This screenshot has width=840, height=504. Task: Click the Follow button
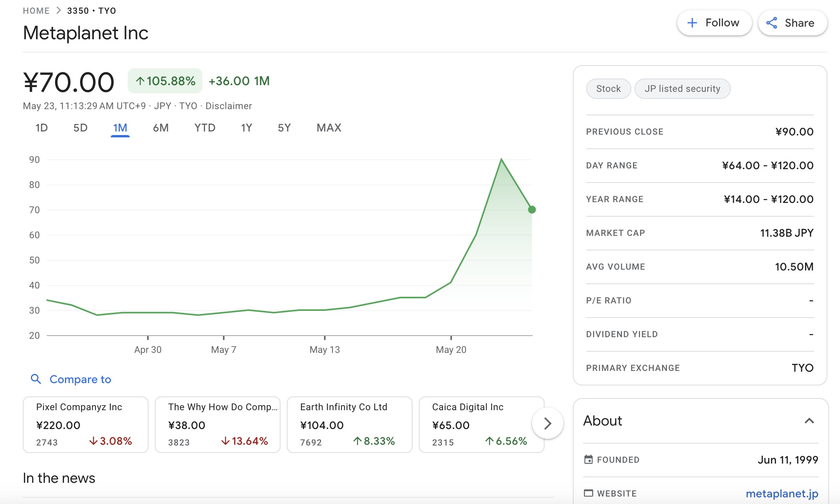(714, 23)
